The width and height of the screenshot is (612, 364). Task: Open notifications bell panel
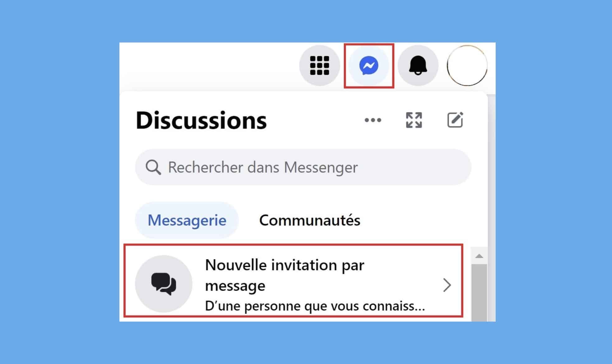[x=418, y=65]
